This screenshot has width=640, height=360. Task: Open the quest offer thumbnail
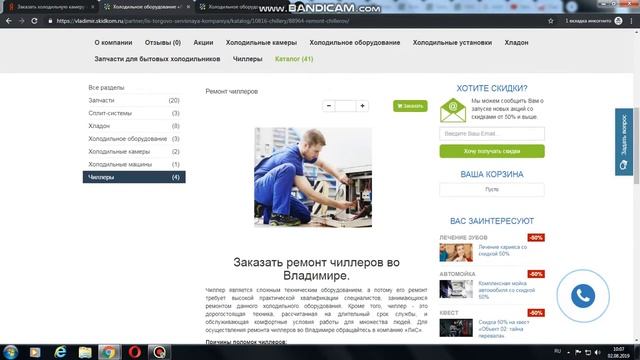click(456, 328)
